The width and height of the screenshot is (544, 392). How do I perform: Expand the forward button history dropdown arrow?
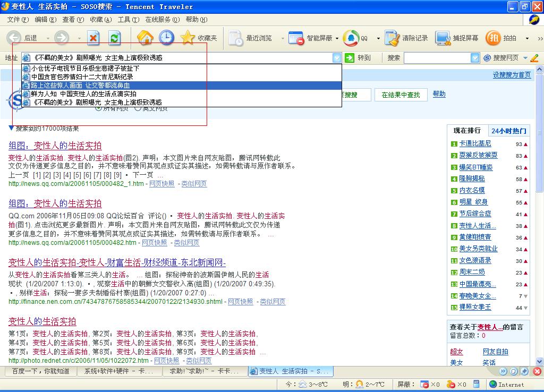(80, 38)
